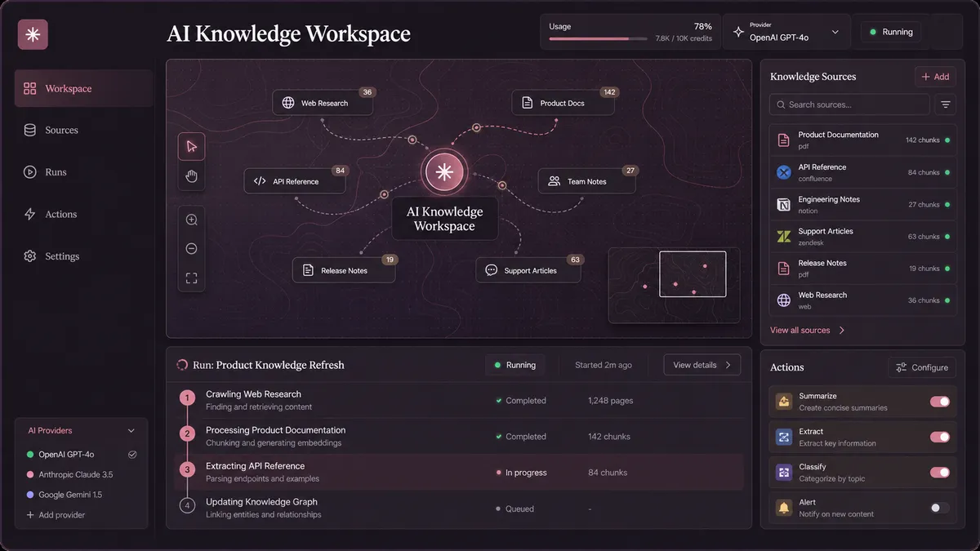980x551 pixels.
Task: Click the Alert bell icon
Action: click(x=784, y=508)
